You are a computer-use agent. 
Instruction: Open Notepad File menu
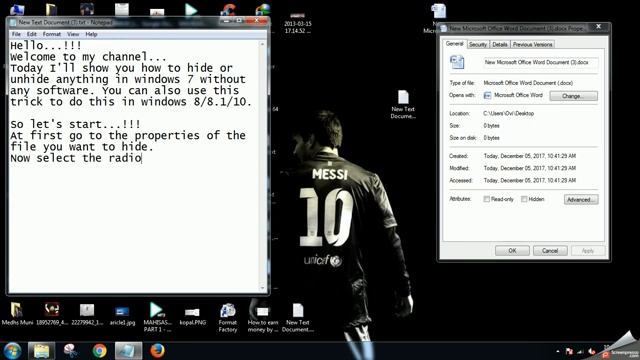[x=16, y=34]
